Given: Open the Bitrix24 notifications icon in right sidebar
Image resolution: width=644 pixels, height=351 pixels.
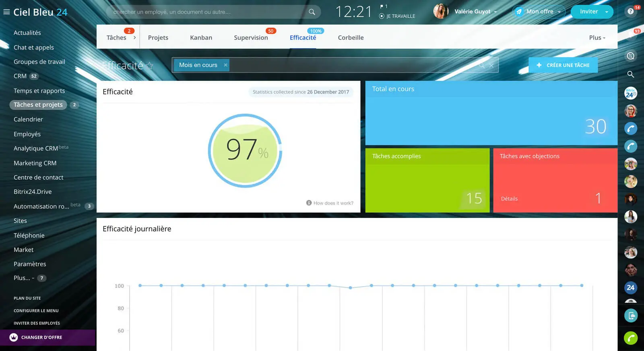Looking at the screenshot, I should 630,93.
